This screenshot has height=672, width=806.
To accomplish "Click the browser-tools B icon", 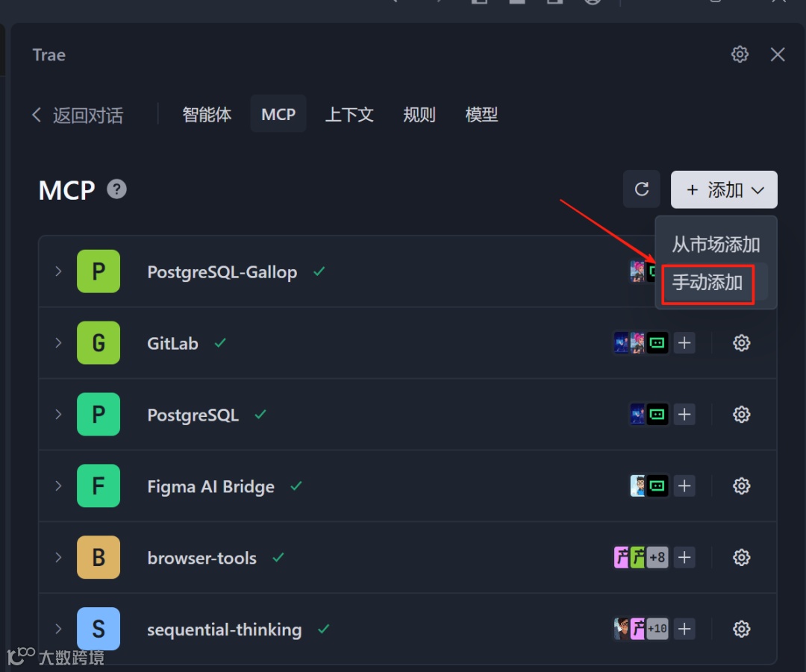I will (99, 557).
